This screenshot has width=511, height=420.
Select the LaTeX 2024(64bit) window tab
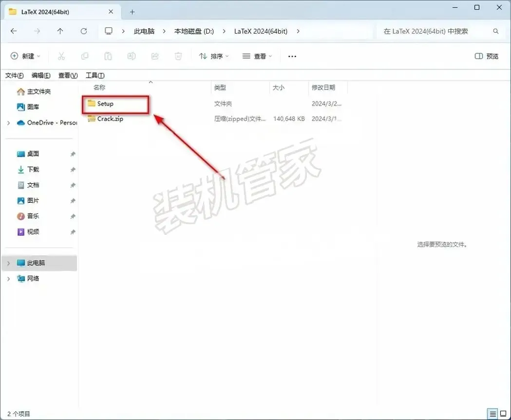(x=61, y=12)
